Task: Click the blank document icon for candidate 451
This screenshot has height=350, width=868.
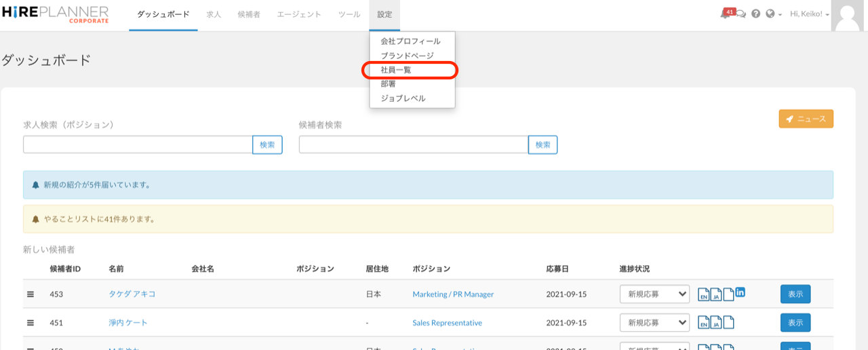Action: pos(728,323)
